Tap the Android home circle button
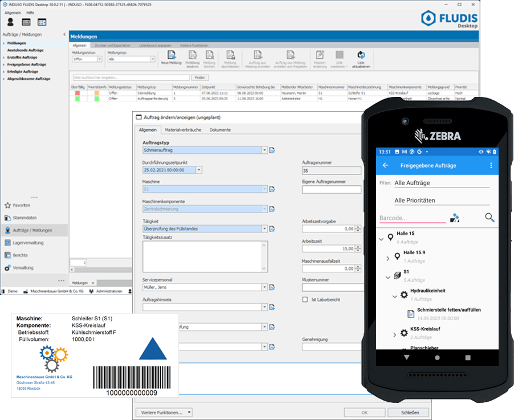This screenshot has width=514, height=420. pyautogui.click(x=437, y=358)
